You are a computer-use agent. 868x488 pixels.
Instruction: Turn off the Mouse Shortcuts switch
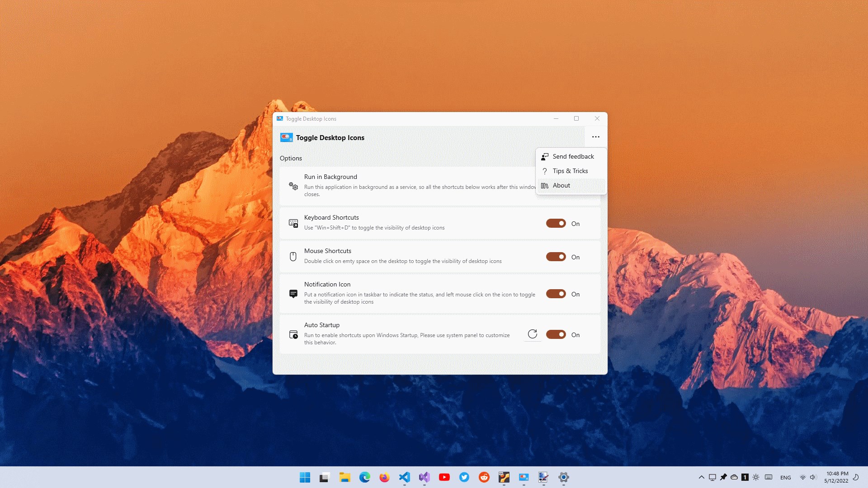(556, 257)
